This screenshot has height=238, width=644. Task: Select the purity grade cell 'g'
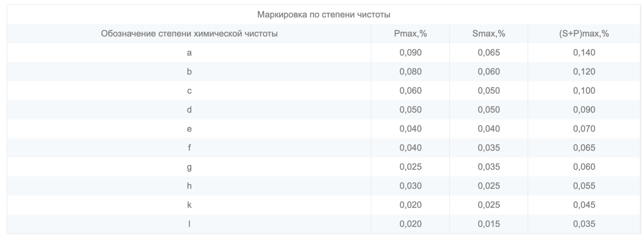point(189,167)
